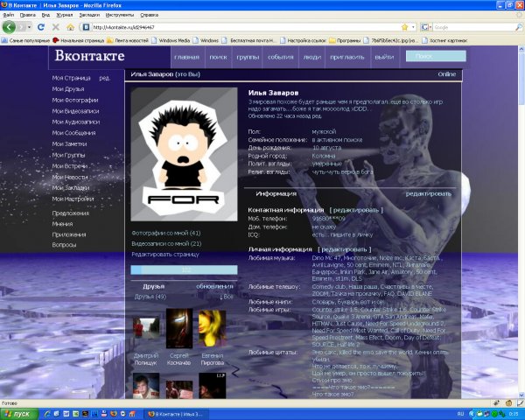Click the ред. link beside Моя Страница
This screenshot has width=525, height=420.
pyautogui.click(x=104, y=78)
